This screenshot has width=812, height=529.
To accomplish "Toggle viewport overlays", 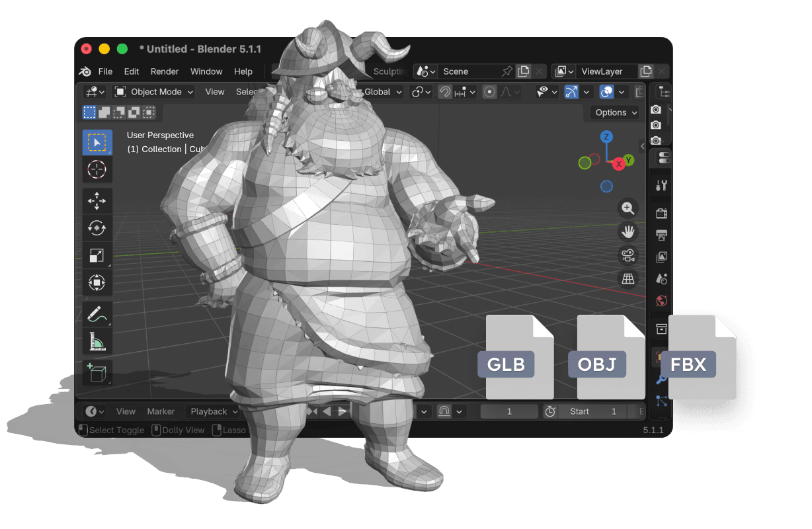I will 606,92.
